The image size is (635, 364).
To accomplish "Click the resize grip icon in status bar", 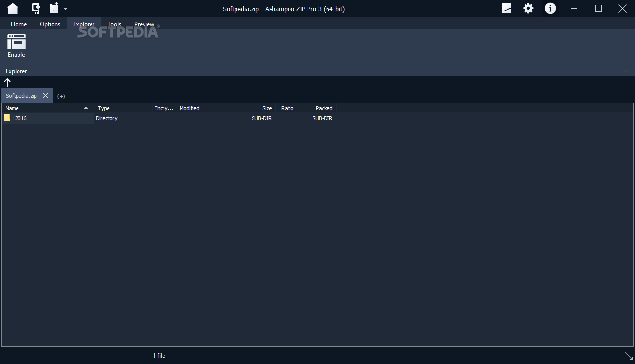I will (x=628, y=356).
